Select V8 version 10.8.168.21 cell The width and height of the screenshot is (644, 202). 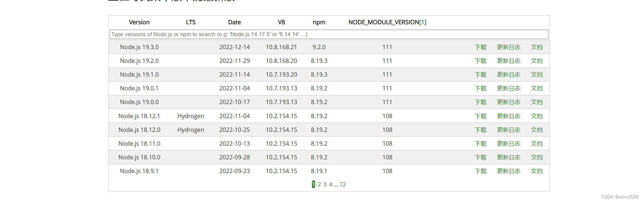click(x=281, y=47)
